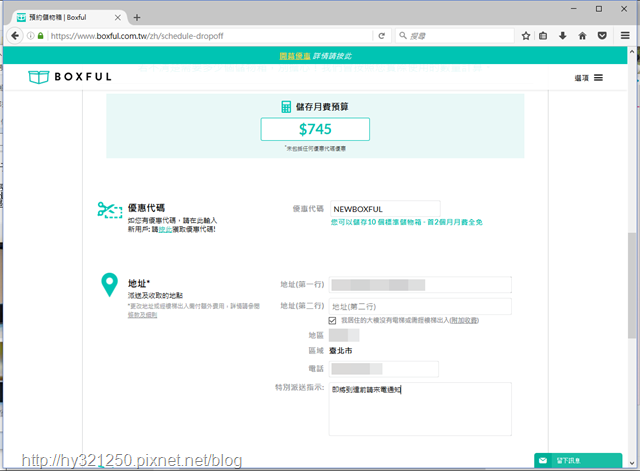The height and width of the screenshot is (471, 640).
Task: Open the district dropdown
Action: (344, 335)
